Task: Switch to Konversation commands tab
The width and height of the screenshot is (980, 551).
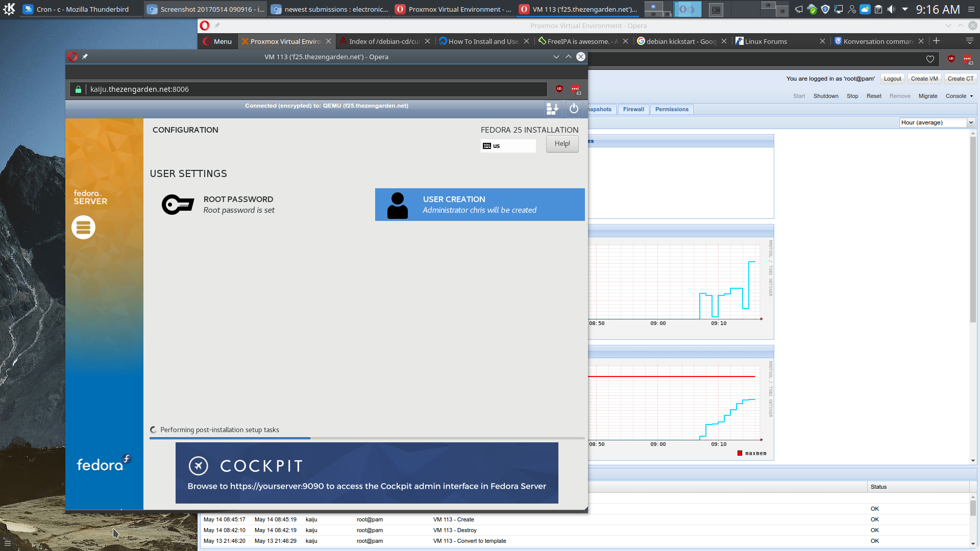Action: point(878,41)
